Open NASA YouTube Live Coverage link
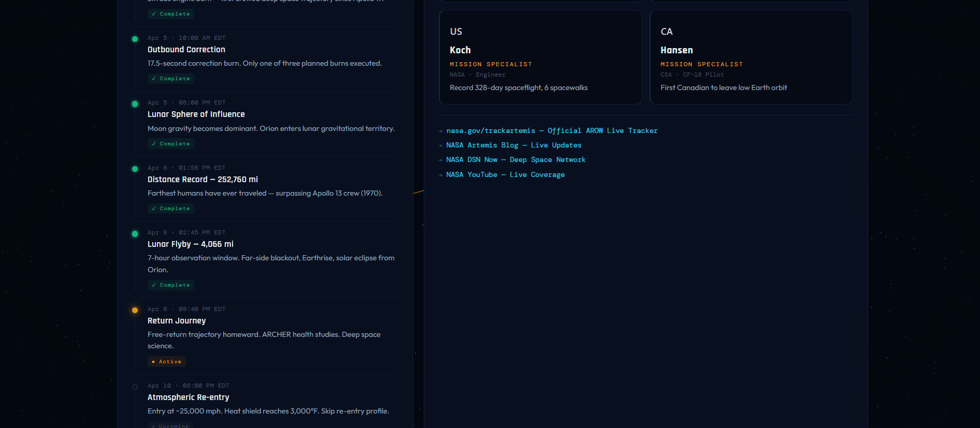The width and height of the screenshot is (980, 428). pyautogui.click(x=506, y=175)
